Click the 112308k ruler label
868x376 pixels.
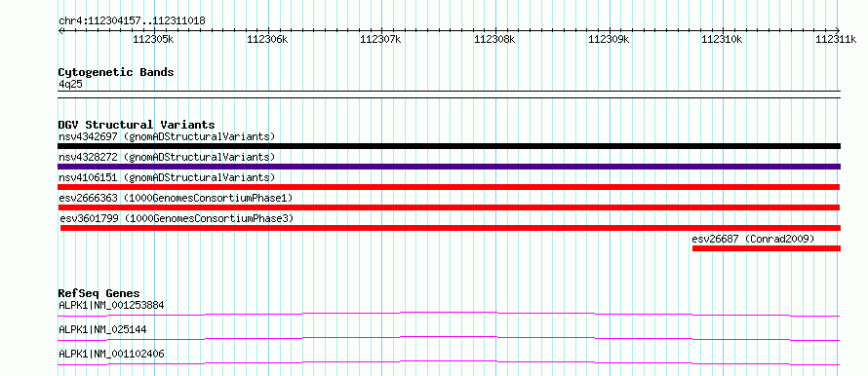[494, 39]
